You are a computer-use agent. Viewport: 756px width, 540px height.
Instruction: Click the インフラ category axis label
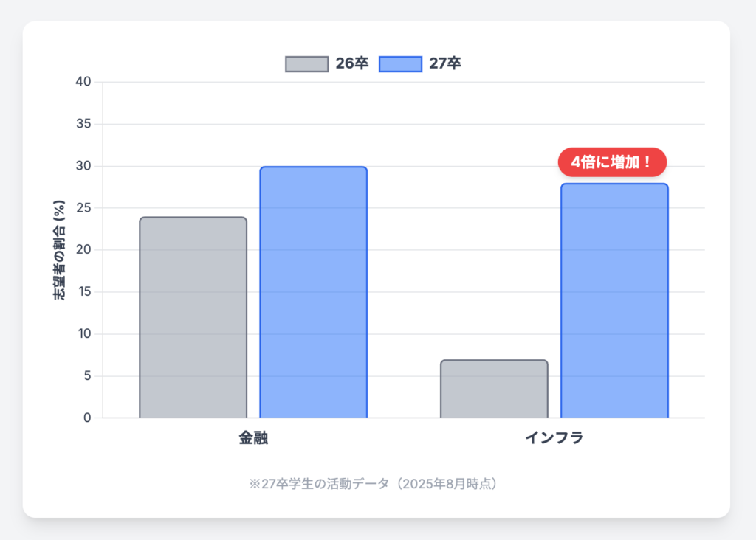pyautogui.click(x=554, y=438)
